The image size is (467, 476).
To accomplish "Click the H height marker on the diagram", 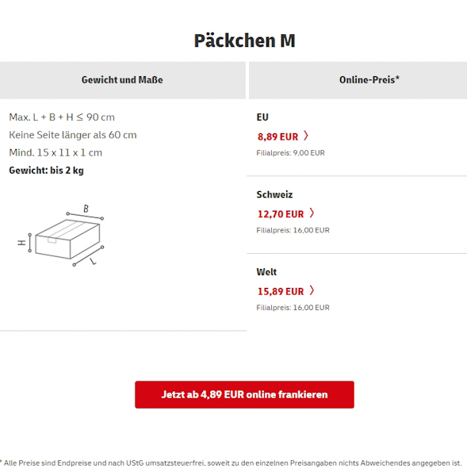I will point(21,243).
